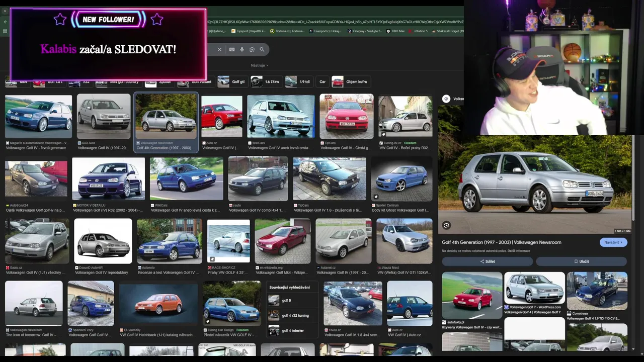The height and width of the screenshot is (362, 644).
Task: Open AAA Auto Volkswagen Golf IV thumbnail
Action: coord(104,117)
